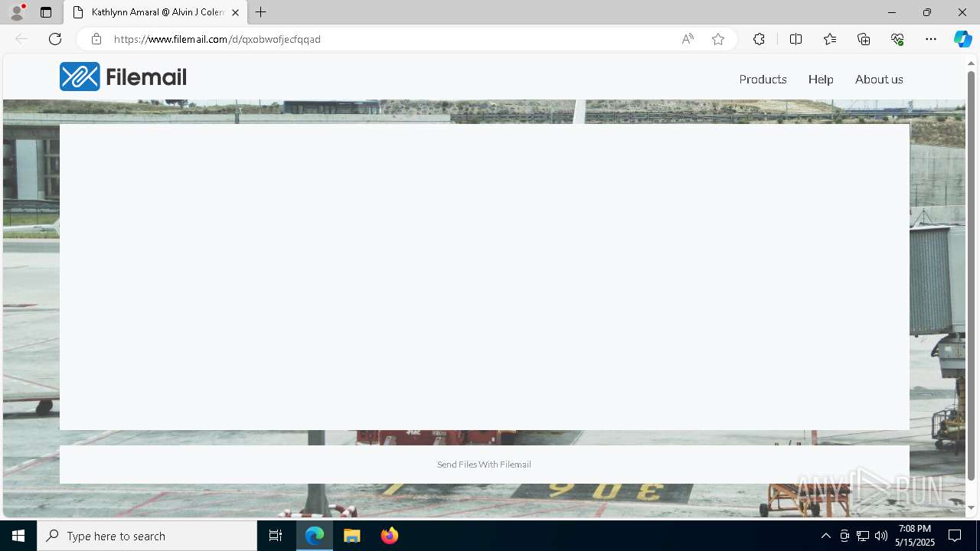
Task: Open the Collections icon
Action: coord(864,39)
